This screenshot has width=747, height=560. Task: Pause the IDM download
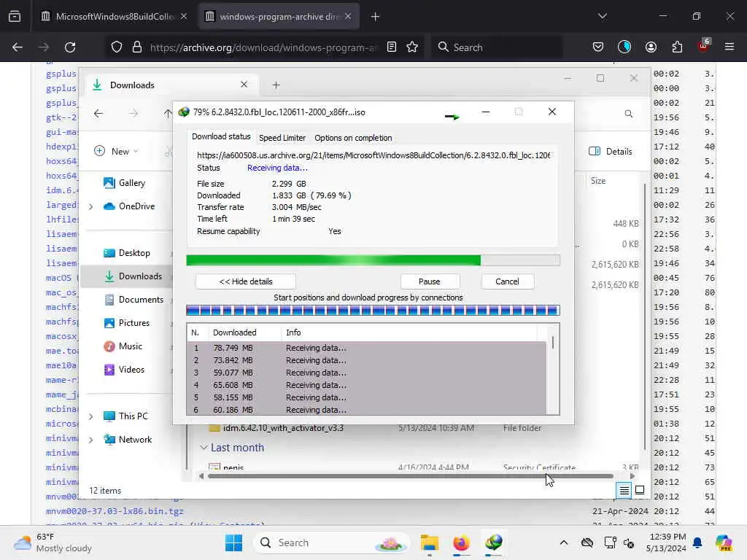(x=429, y=281)
